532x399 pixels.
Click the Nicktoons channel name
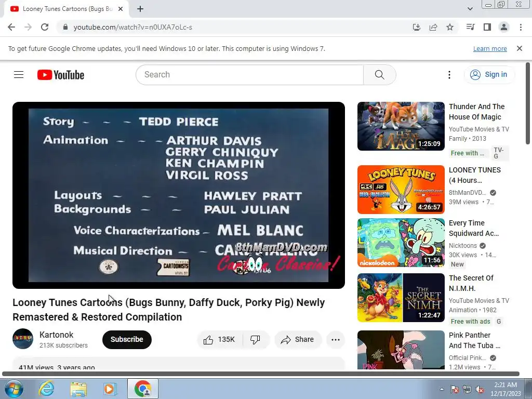coord(463,246)
